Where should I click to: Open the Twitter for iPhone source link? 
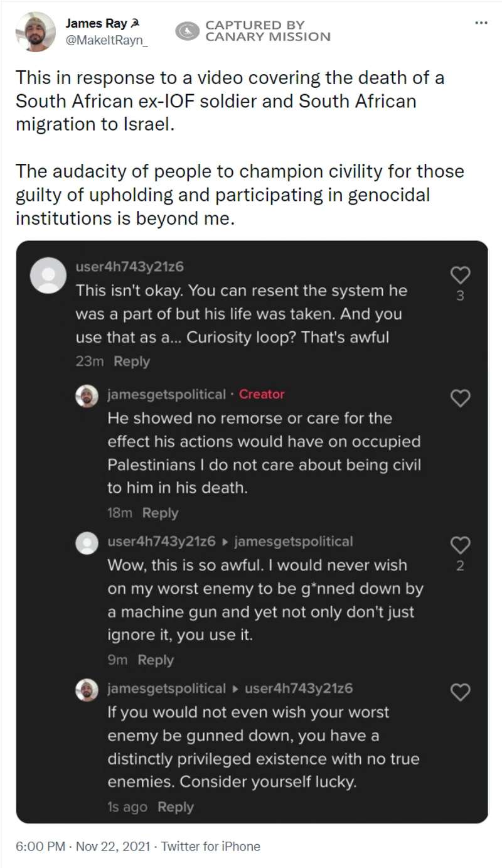(210, 846)
